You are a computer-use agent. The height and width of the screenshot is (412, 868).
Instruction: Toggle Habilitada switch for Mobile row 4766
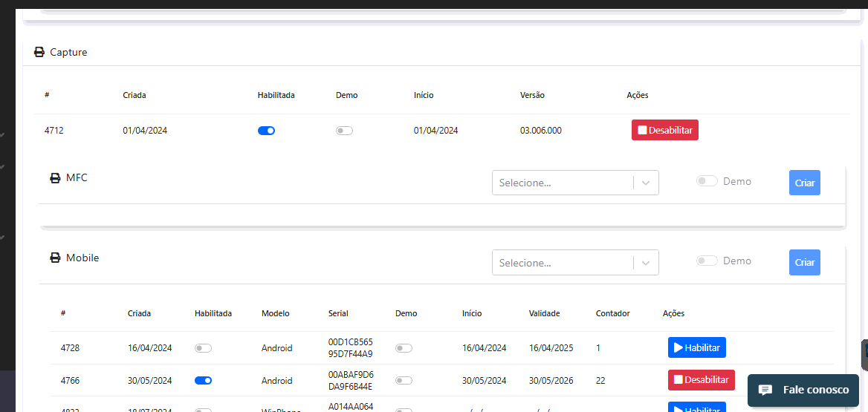[203, 381]
